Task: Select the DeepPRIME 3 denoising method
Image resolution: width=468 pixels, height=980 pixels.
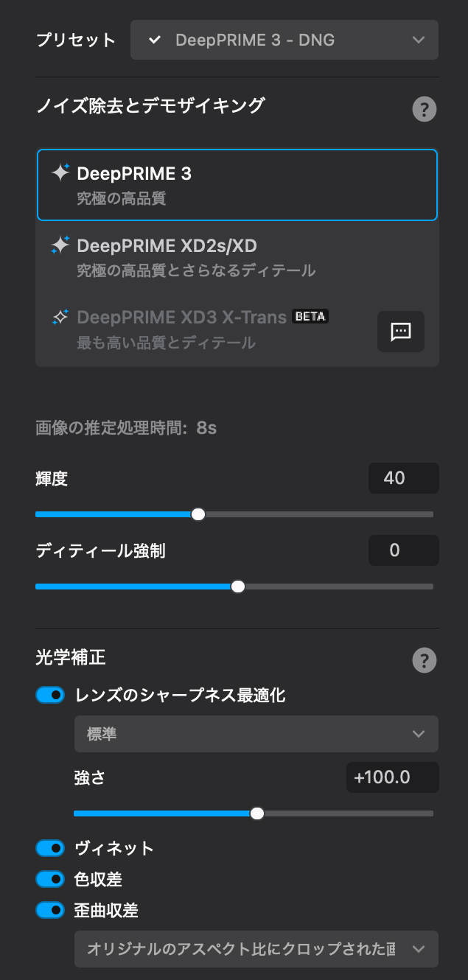Action: (236, 184)
